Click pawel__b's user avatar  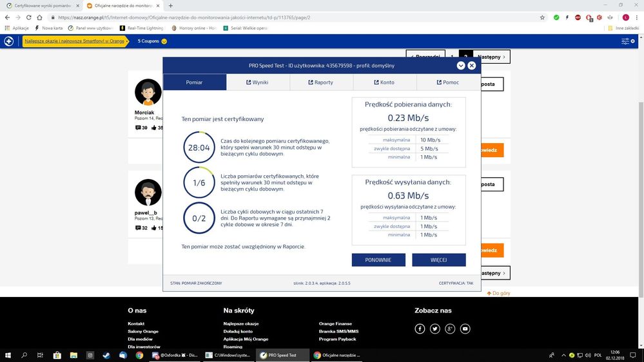(x=148, y=192)
